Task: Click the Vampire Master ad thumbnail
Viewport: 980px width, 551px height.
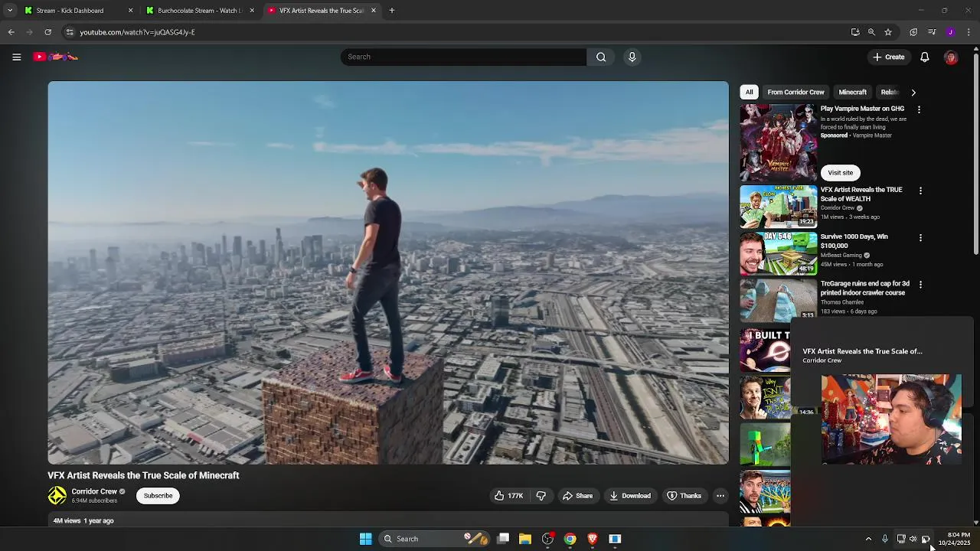Action: coord(779,143)
